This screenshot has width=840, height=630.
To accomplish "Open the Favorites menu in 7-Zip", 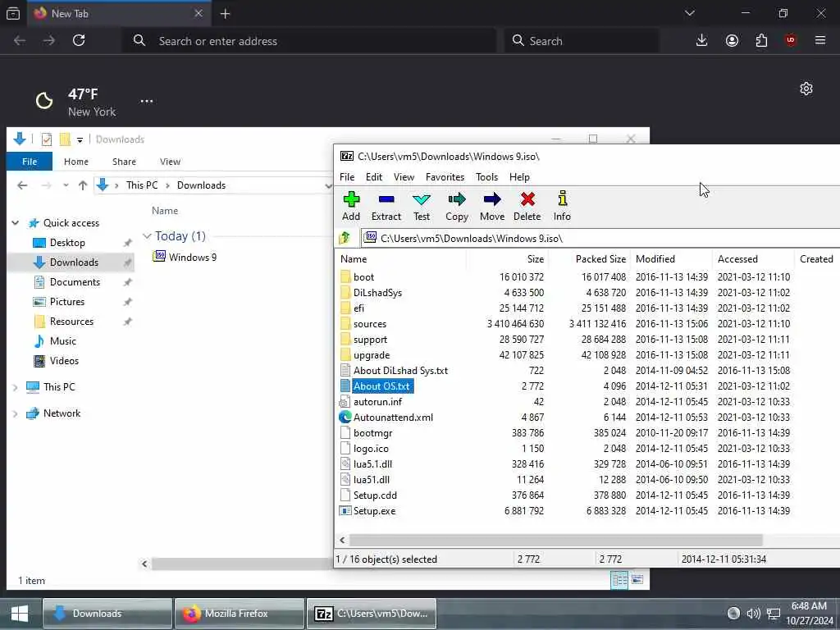I will (445, 177).
